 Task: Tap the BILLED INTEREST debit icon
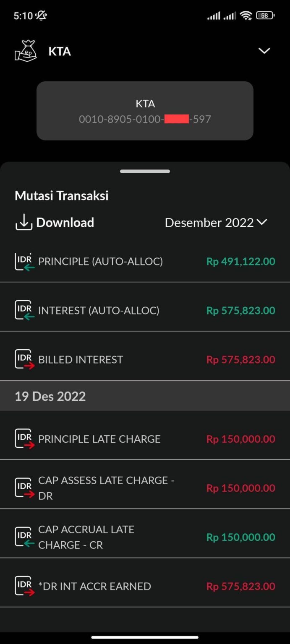coord(24,360)
